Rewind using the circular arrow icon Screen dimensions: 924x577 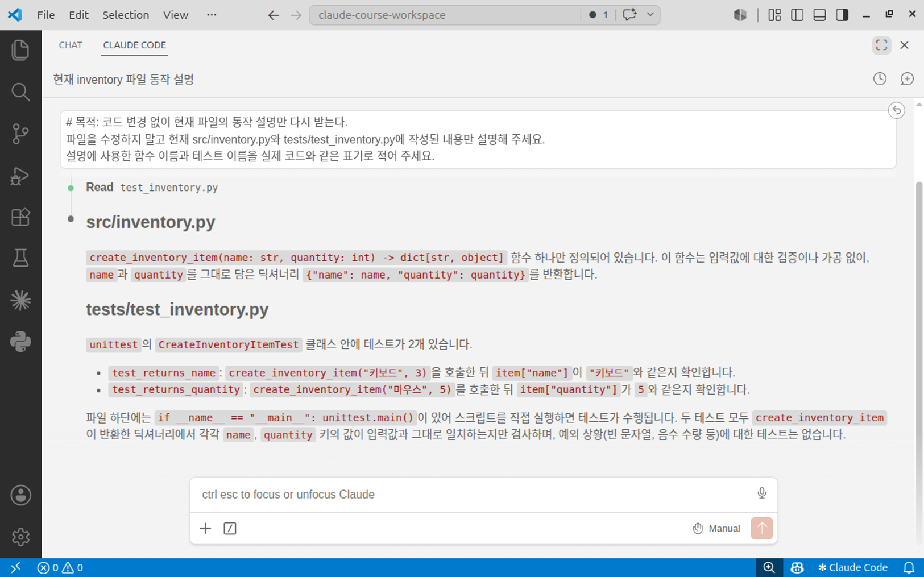pyautogui.click(x=896, y=110)
